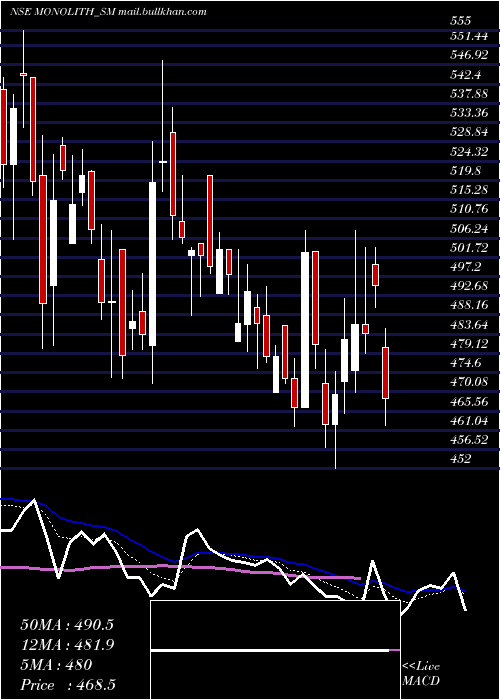Select the 465.56 price axis label

click(x=468, y=402)
